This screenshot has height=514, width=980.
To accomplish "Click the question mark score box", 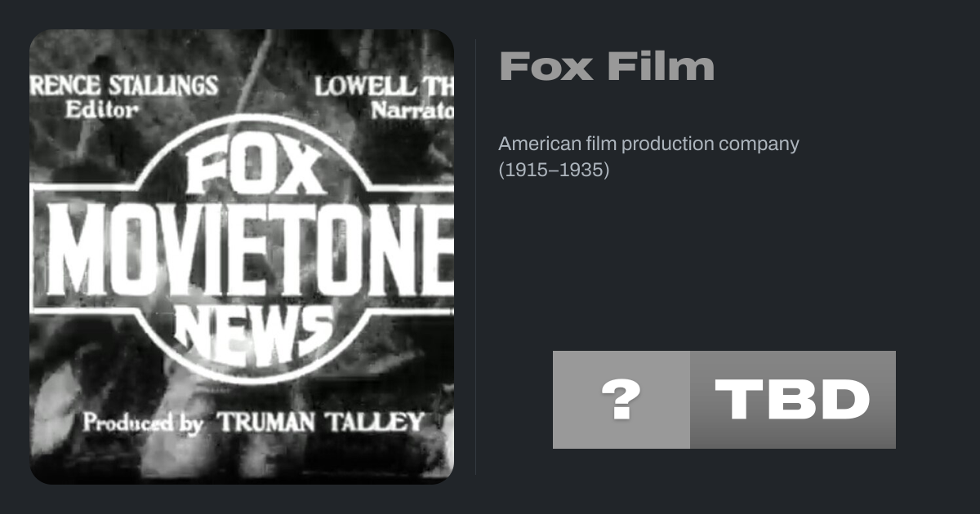I will 621,400.
